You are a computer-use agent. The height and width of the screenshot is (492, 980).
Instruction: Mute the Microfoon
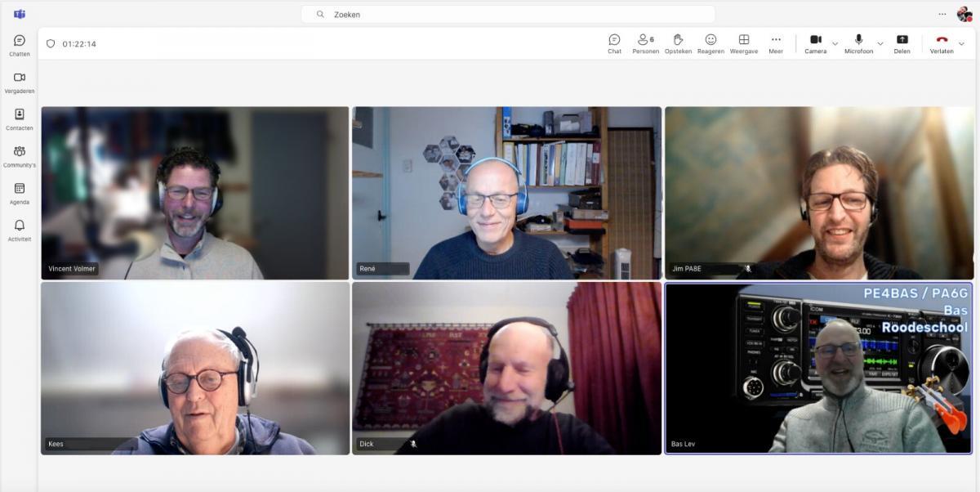point(858,43)
